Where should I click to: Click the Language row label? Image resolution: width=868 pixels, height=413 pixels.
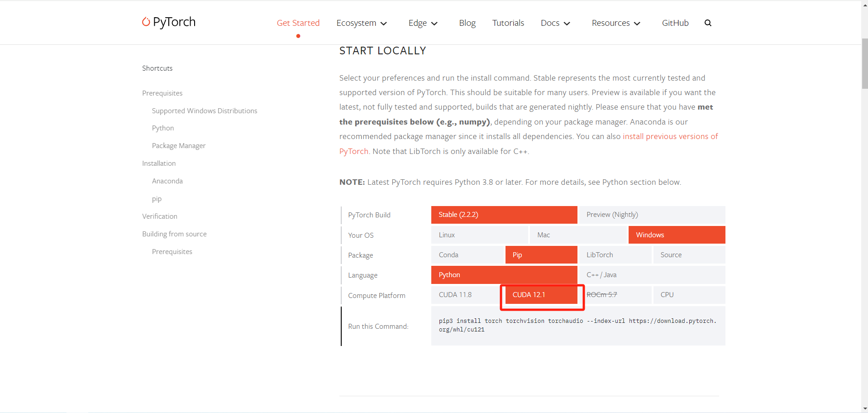[x=362, y=275]
